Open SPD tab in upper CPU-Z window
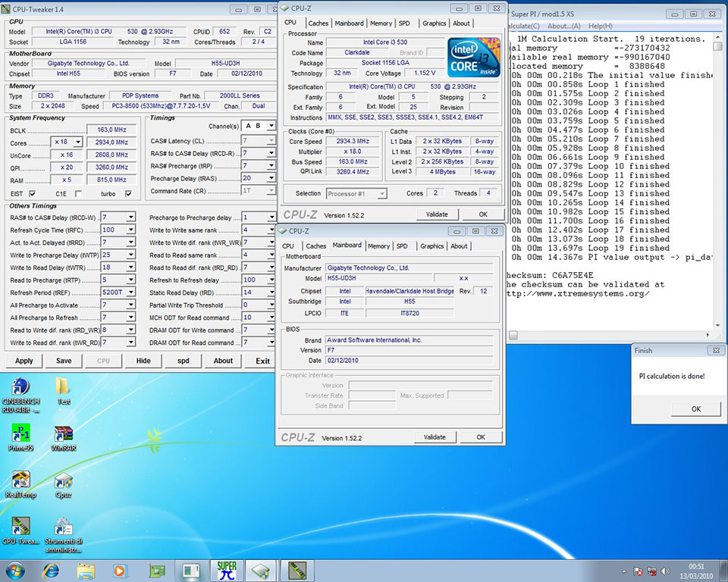Image resolution: width=728 pixels, height=582 pixels. pyautogui.click(x=404, y=23)
